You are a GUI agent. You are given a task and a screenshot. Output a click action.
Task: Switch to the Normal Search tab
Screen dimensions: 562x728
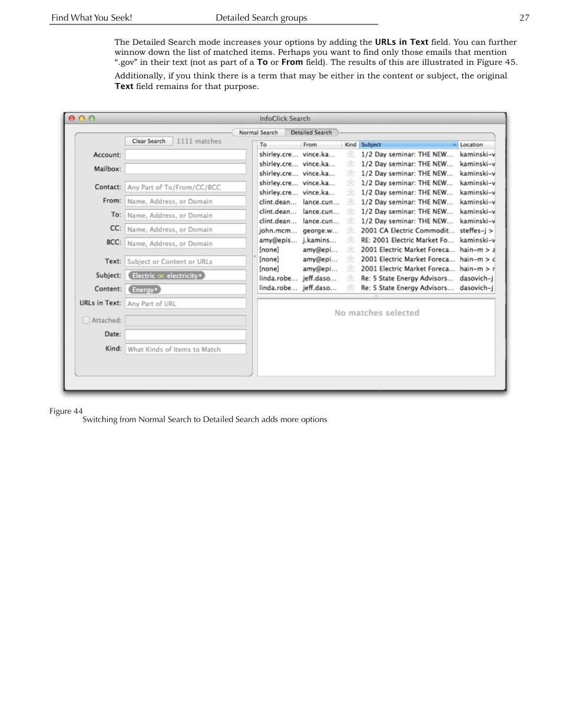pos(258,133)
